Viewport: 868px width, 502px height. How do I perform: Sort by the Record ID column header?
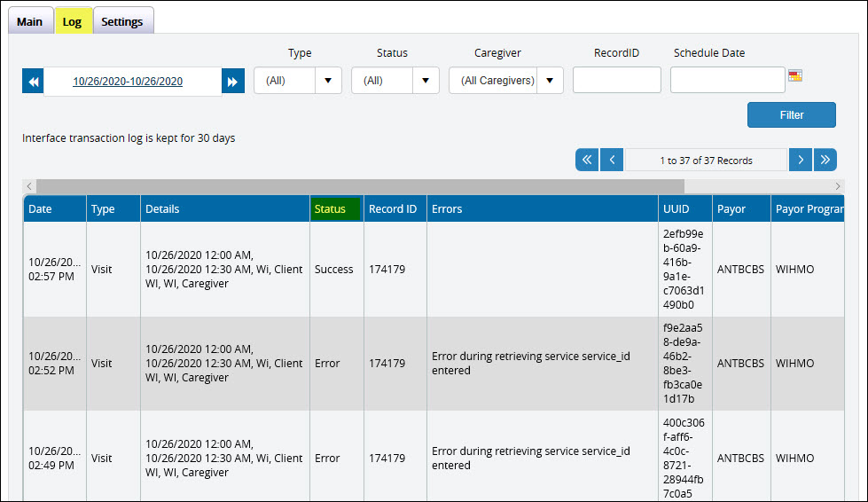coord(395,208)
